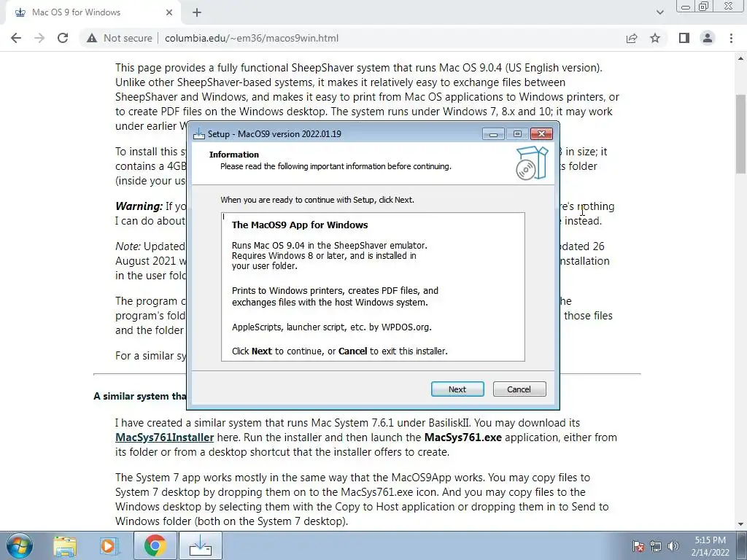Go back to the previous page in Chrome

tap(16, 38)
